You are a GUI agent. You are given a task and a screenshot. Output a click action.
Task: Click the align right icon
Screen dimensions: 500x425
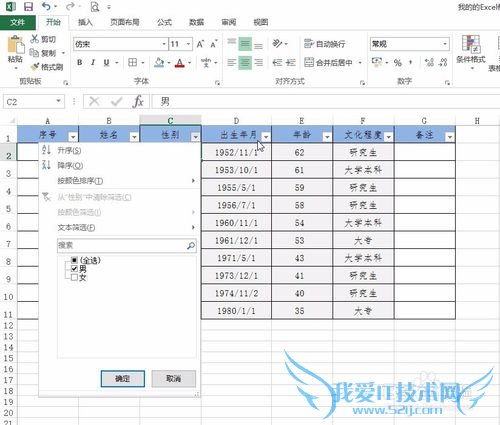point(258,62)
